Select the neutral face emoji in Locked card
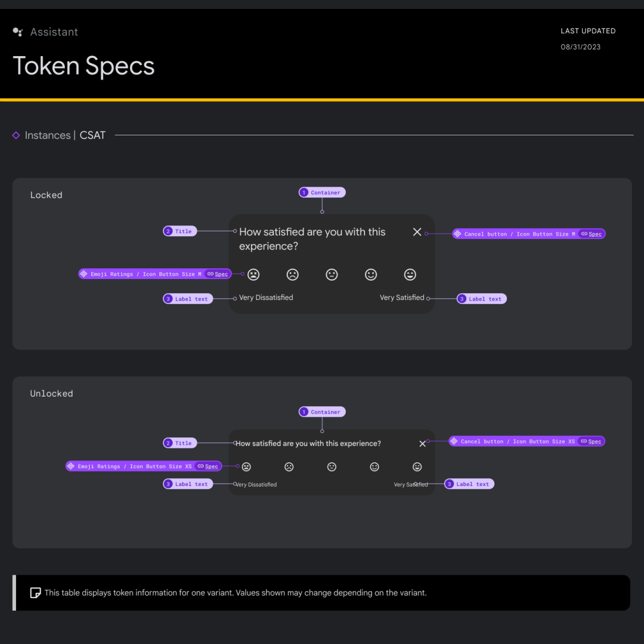This screenshot has height=644, width=644. click(332, 274)
